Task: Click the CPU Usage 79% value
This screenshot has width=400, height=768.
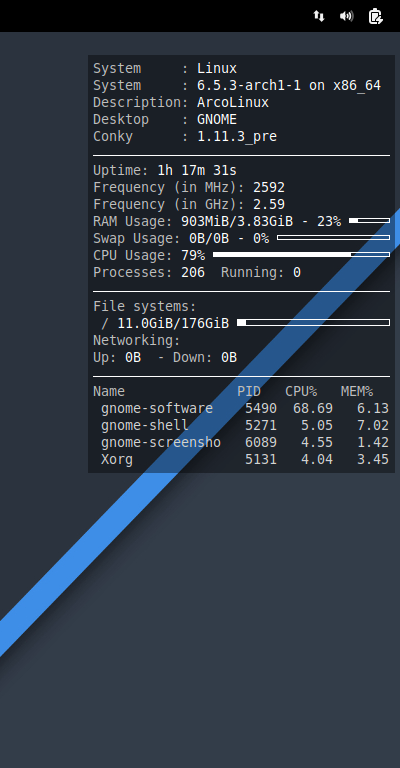Action: [193, 255]
